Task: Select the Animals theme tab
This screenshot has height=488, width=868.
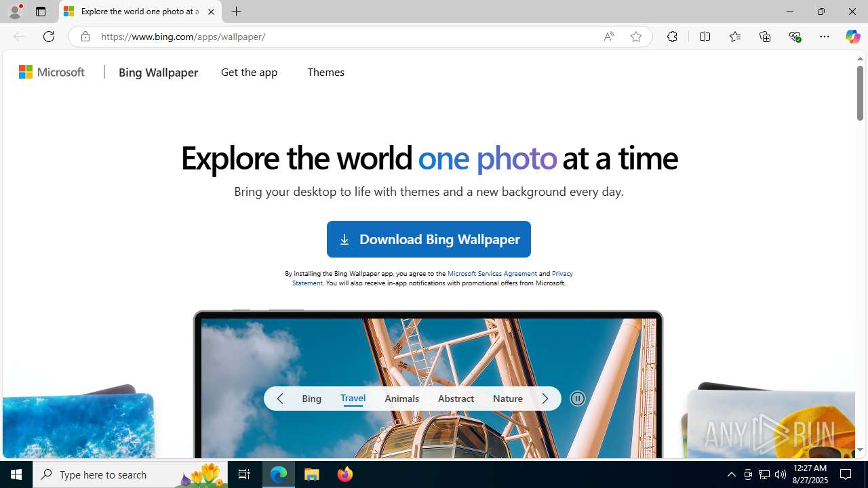Action: click(x=401, y=399)
